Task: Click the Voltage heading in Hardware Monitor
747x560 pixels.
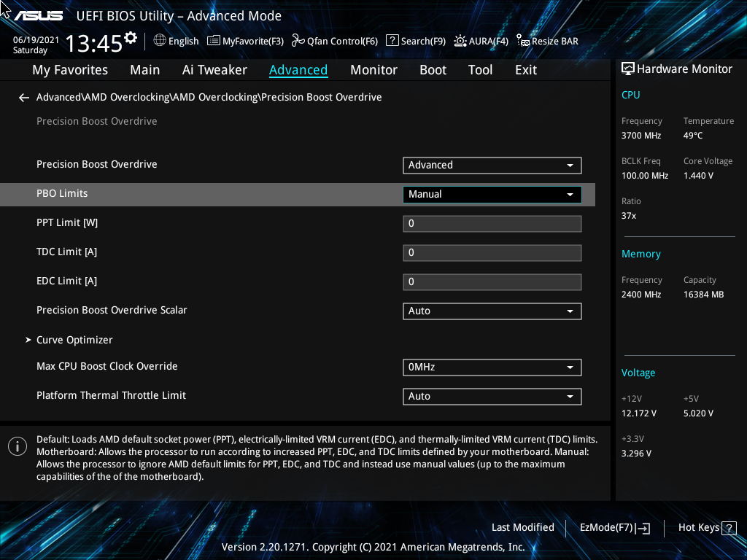Action: click(x=638, y=373)
